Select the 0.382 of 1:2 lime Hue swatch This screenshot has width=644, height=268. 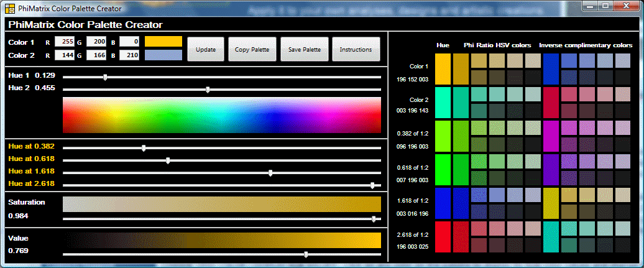point(443,136)
